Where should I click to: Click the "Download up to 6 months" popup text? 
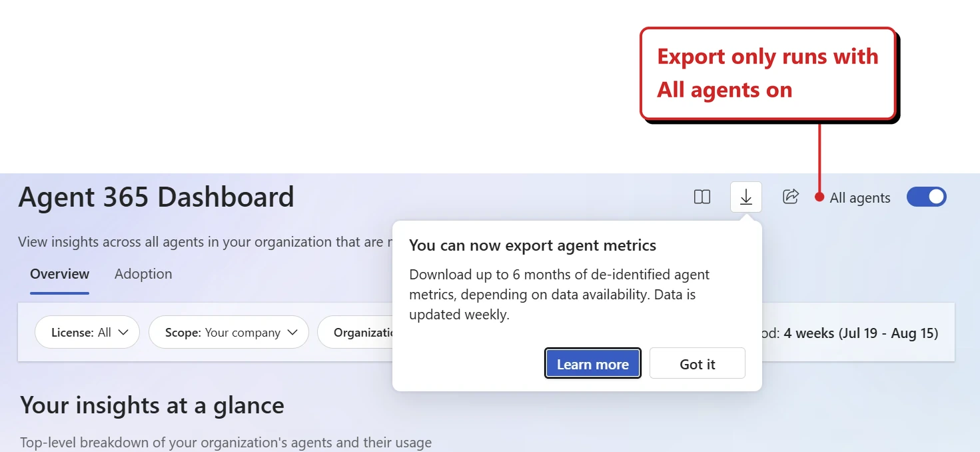pos(560,294)
